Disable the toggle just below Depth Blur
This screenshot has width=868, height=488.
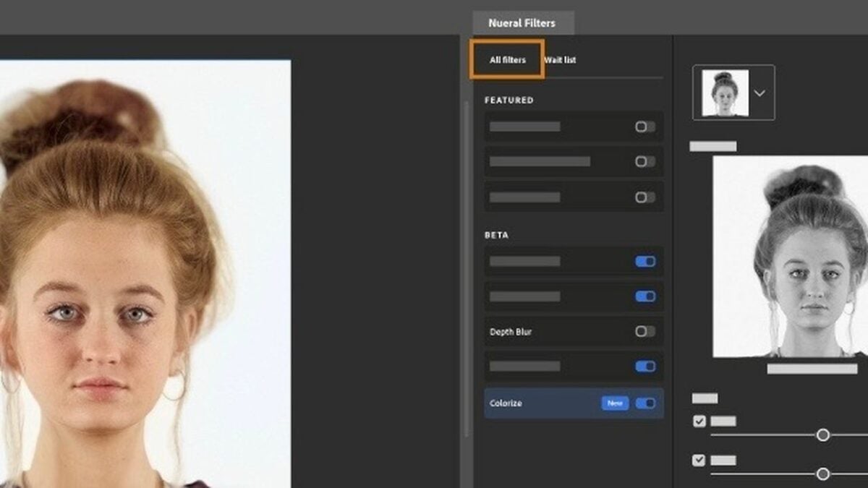click(645, 367)
